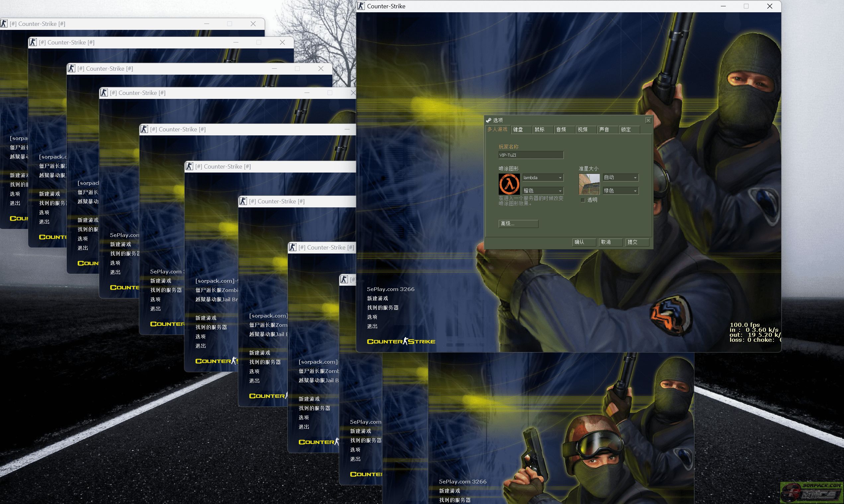
Task: Select 新建游戏 in main window menu
Action: [x=378, y=298]
